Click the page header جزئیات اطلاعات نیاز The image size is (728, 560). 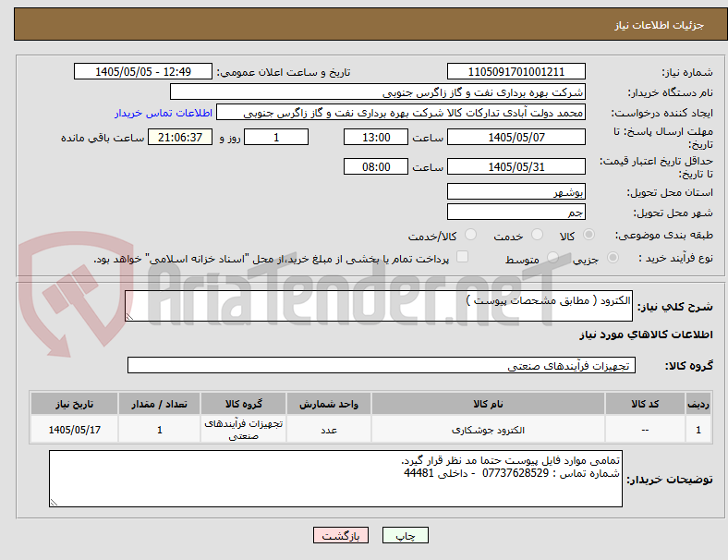pyautogui.click(x=660, y=25)
